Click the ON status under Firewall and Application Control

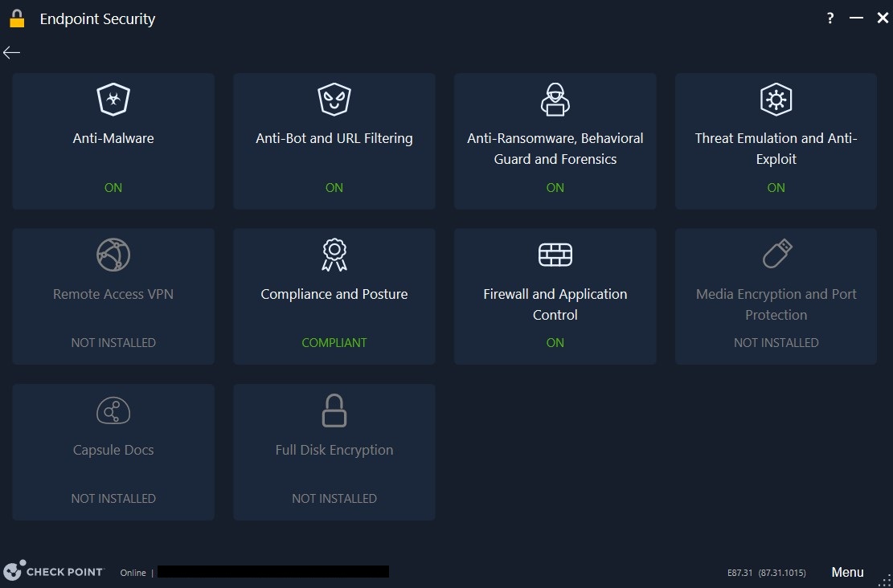click(x=555, y=342)
